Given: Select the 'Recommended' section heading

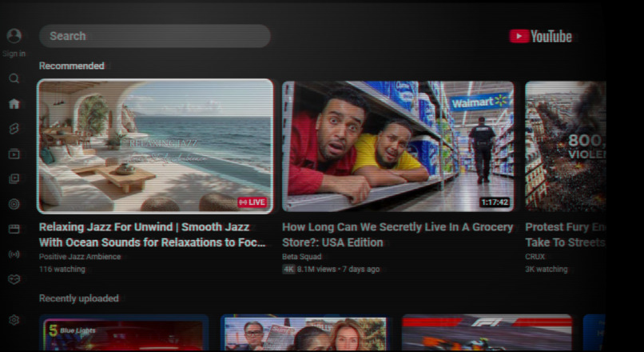Looking at the screenshot, I should pos(71,66).
